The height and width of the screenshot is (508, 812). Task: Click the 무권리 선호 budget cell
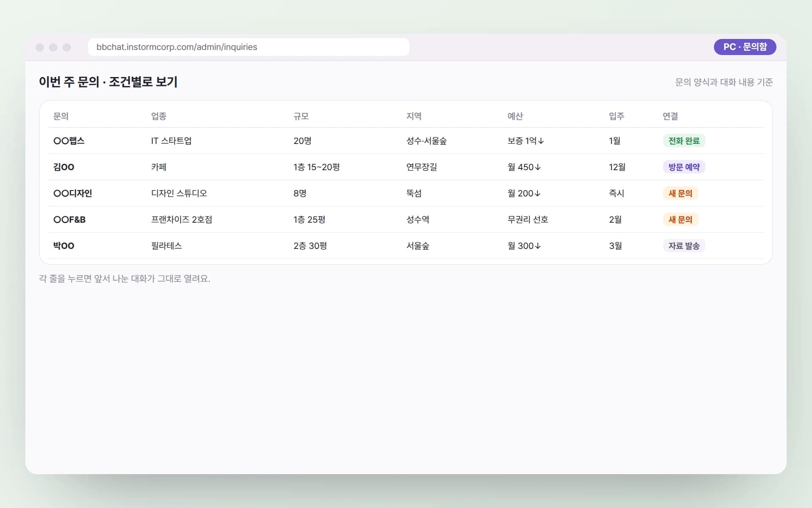[528, 219]
